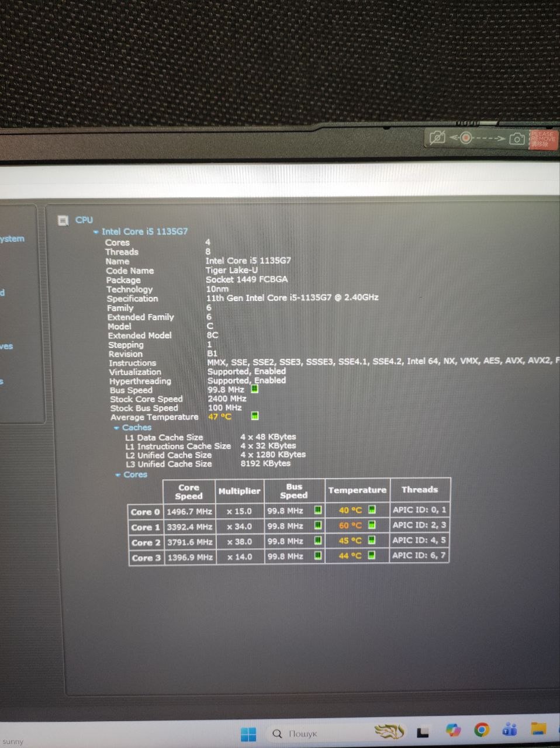560x748 pixels.
Task: Click the L1 Data Cache Size row
Action: tap(211, 437)
